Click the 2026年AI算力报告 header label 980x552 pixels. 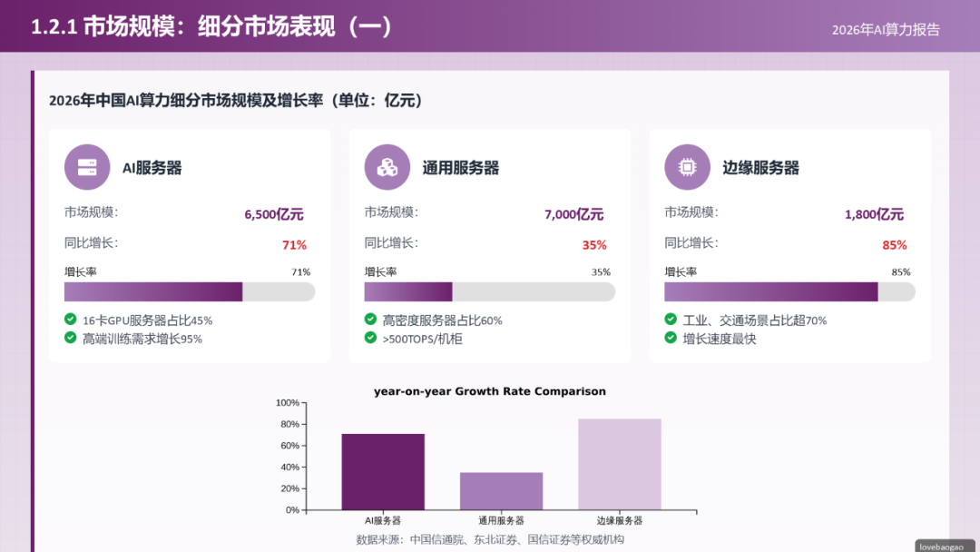tap(885, 29)
